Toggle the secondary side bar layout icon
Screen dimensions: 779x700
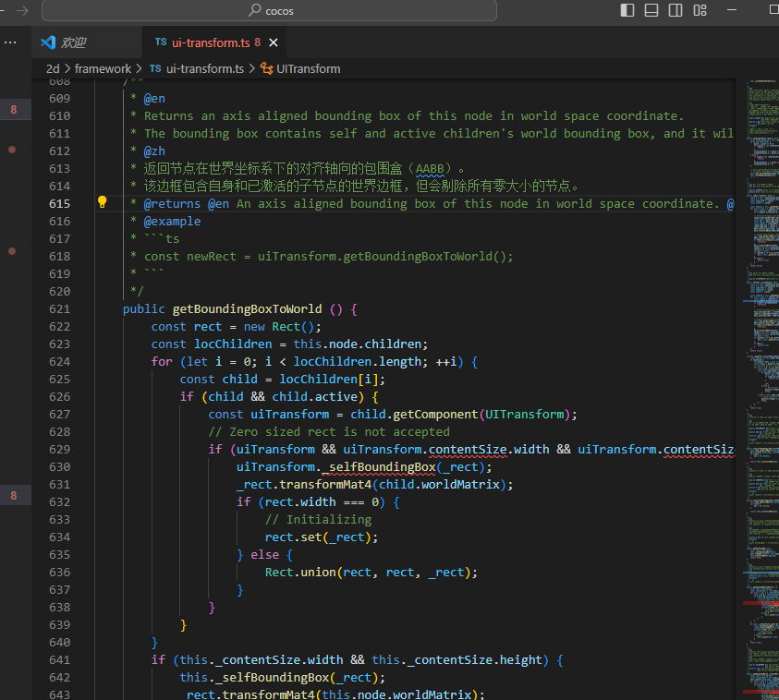point(676,10)
